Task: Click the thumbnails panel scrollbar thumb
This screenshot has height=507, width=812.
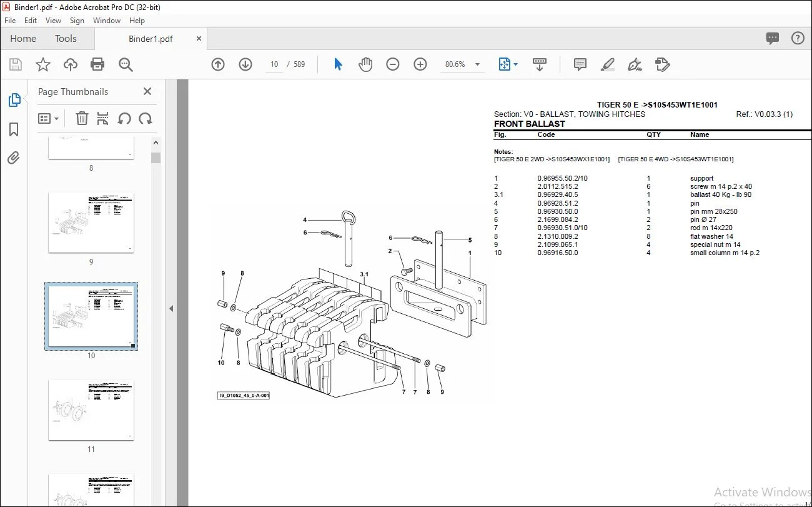Action: [x=156, y=158]
